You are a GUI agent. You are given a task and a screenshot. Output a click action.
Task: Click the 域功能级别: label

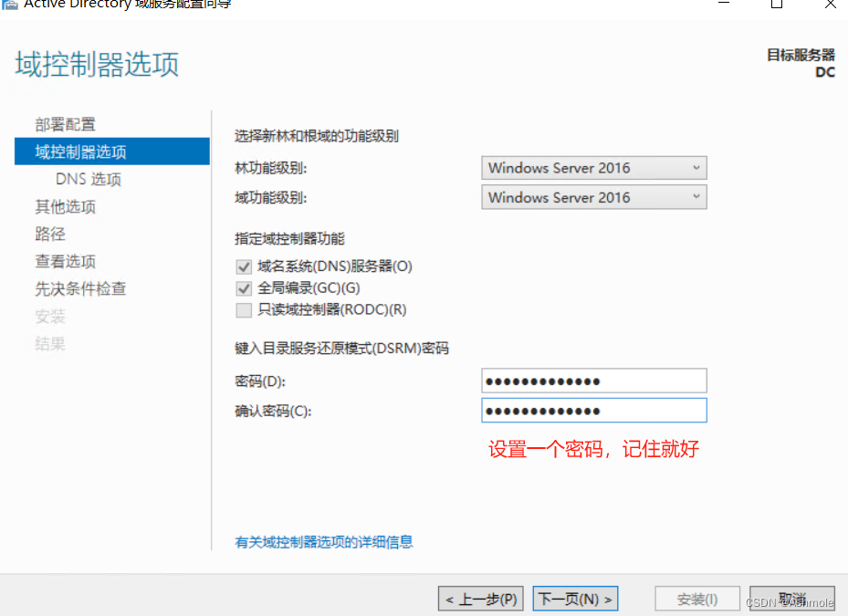tap(270, 198)
